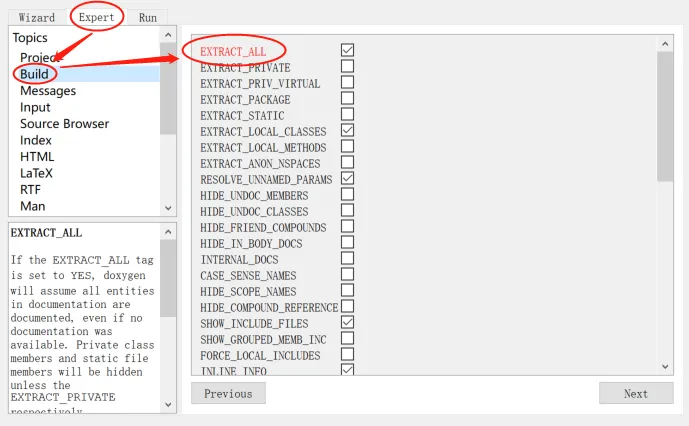Image resolution: width=689 pixels, height=426 pixels.
Task: Choose the Input topic
Action: [35, 107]
